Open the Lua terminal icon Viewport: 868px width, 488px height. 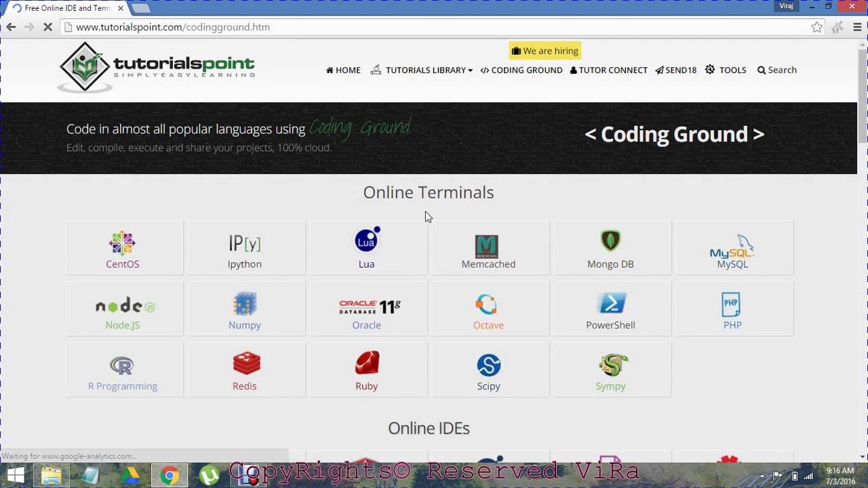[x=367, y=240]
